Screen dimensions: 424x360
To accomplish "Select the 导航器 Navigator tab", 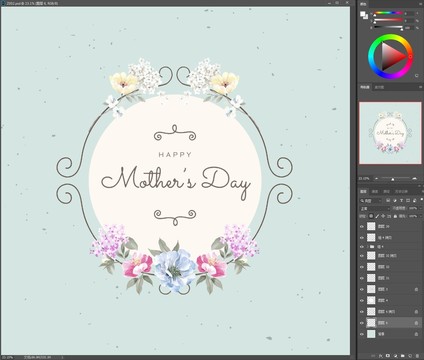I will (x=365, y=87).
